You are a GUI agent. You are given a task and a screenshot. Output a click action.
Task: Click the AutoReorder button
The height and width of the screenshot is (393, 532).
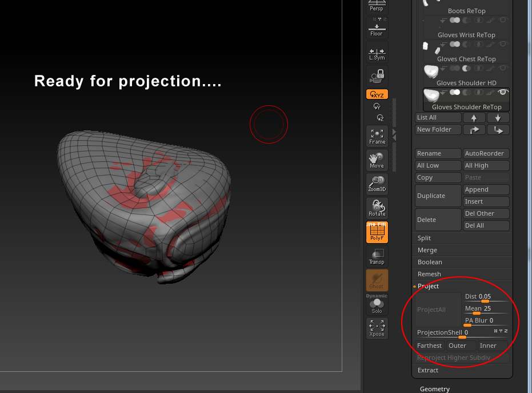point(486,153)
